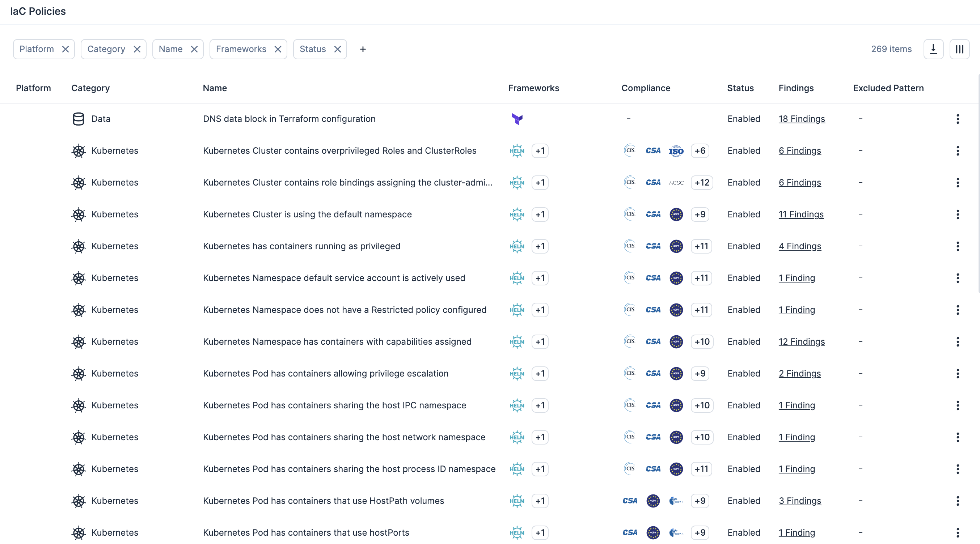The image size is (980, 544).
Task: Click the ACSC compliance icon in the role bindings row
Action: coord(676,183)
